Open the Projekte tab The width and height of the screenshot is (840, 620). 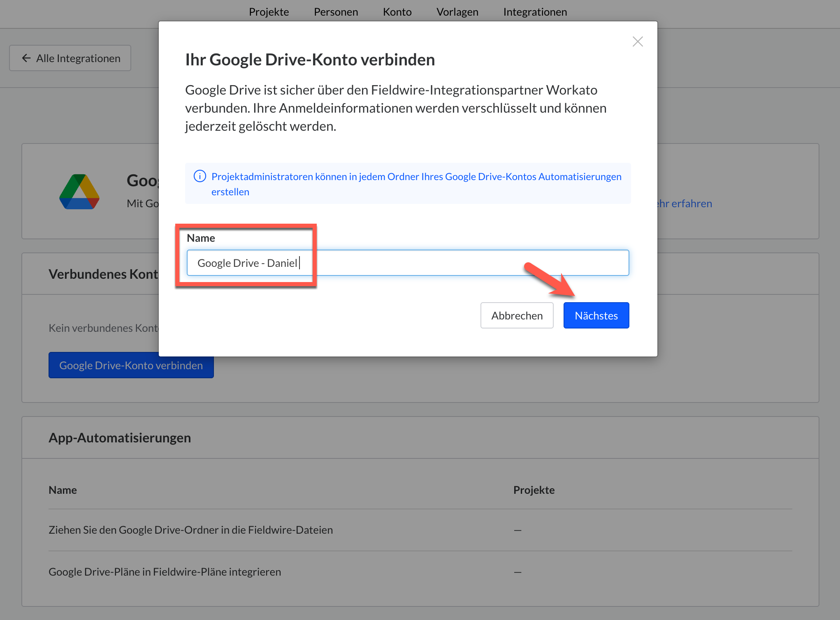[x=269, y=12]
